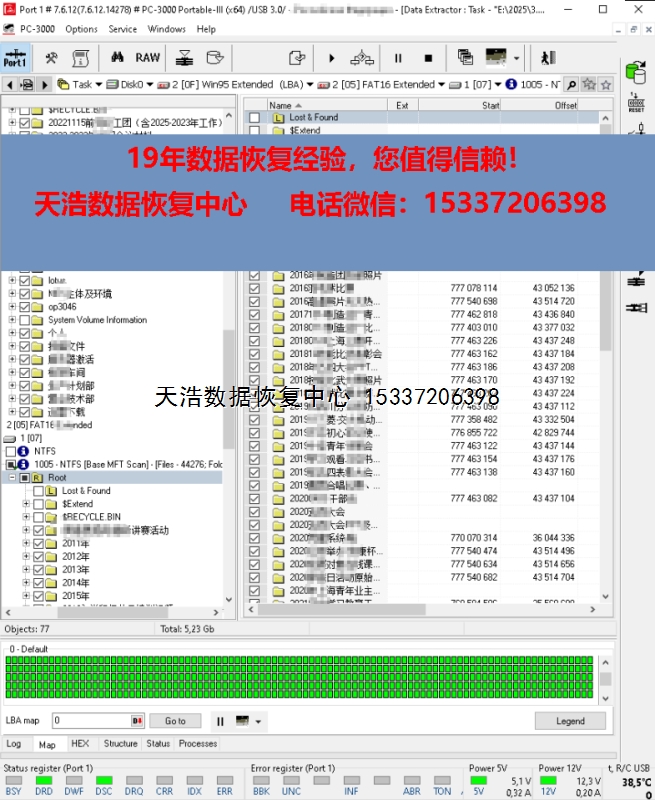The width and height of the screenshot is (655, 800).
Task: Click the wrench and hammer tools icon
Action: (51, 58)
